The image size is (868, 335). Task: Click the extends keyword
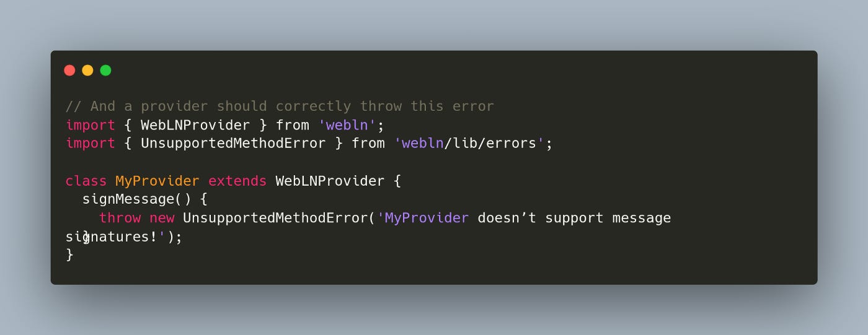(237, 181)
